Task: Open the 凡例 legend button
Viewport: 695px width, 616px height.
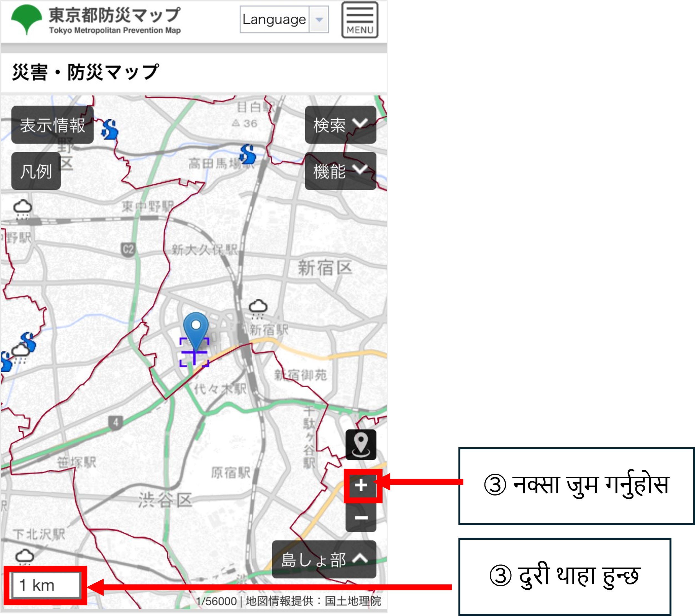Action: click(x=36, y=171)
